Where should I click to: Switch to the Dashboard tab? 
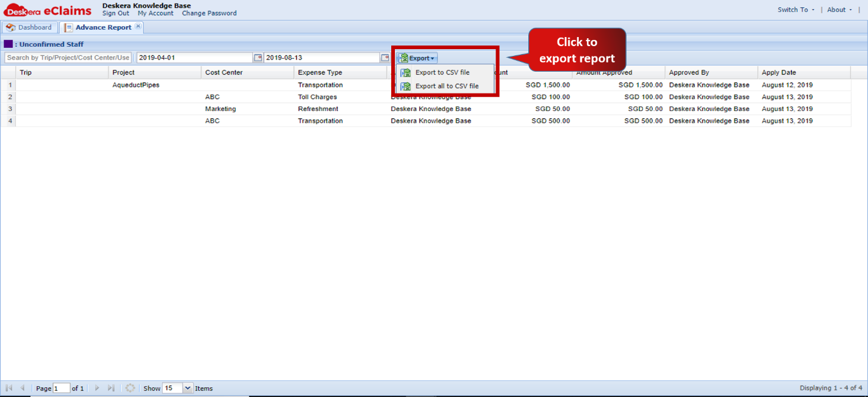[x=29, y=27]
